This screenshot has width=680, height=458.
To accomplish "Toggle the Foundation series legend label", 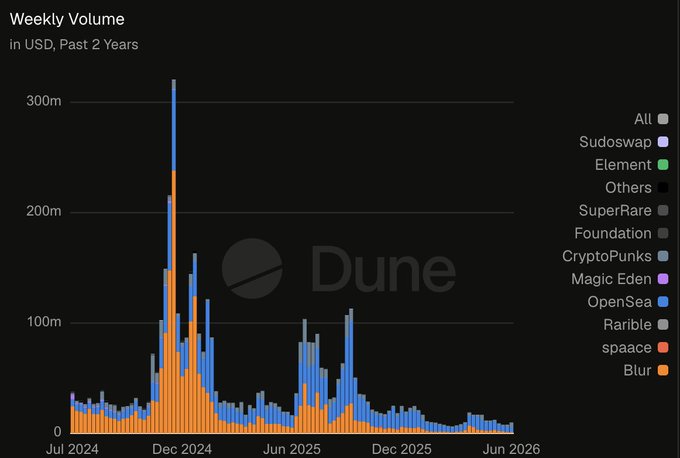I will tap(613, 233).
